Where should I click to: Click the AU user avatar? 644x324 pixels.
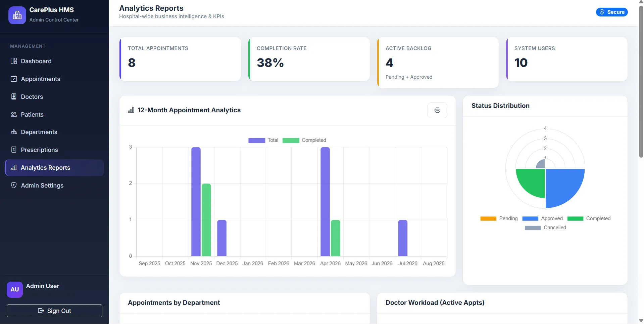[15, 289]
